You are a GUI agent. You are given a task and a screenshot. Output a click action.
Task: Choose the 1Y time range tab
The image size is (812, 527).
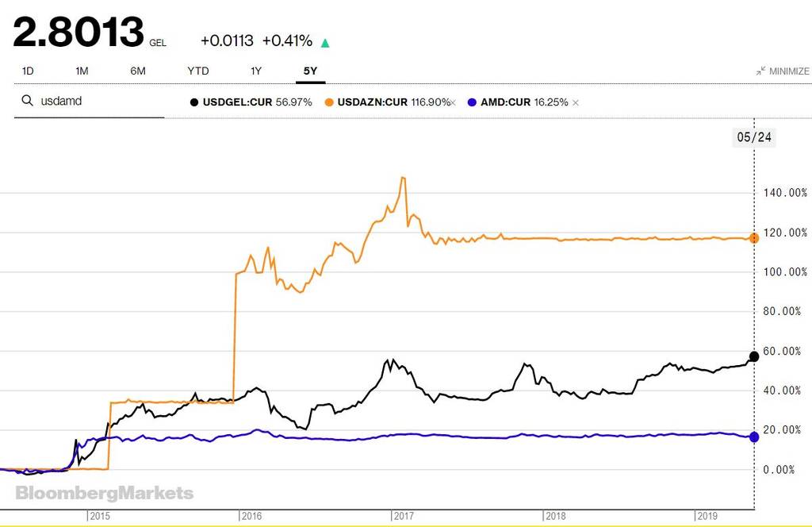(256, 71)
